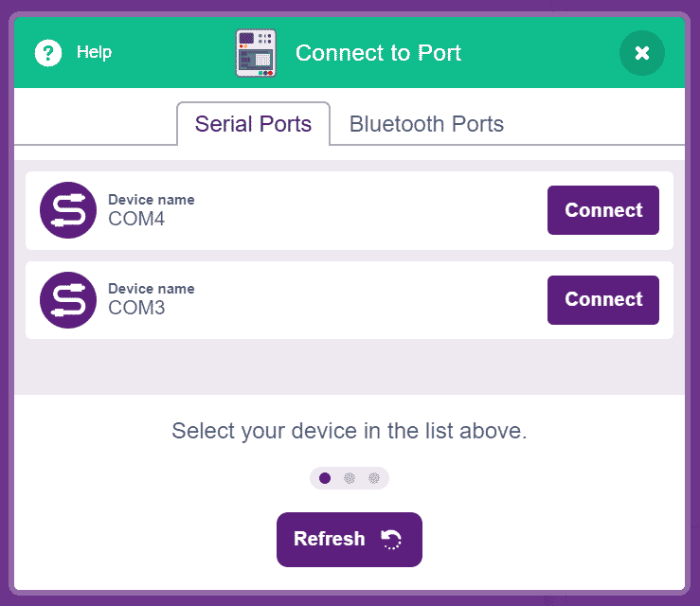
Task: Connect to the COM4 device
Action: pos(603,210)
